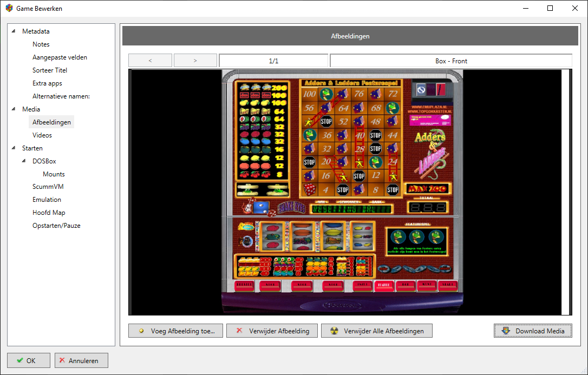The height and width of the screenshot is (375, 588).
Task: Select the Afbeeldingen tree item
Action: [x=51, y=122]
